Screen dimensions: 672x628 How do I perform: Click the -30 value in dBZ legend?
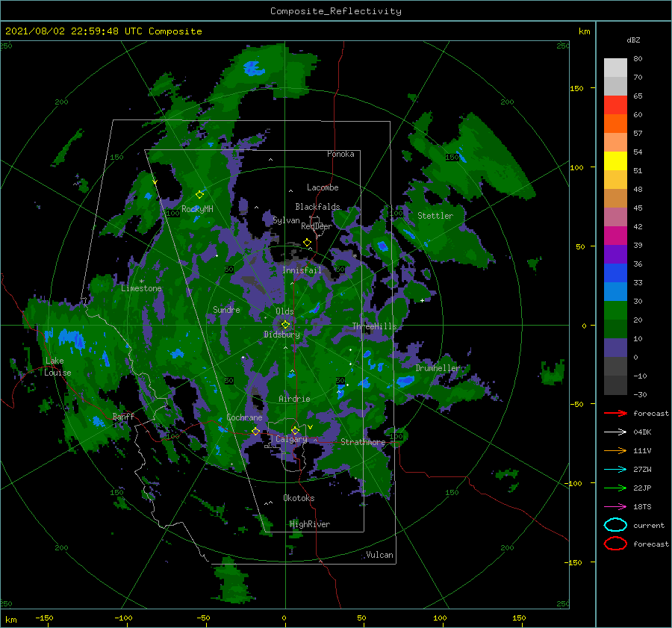tap(641, 394)
